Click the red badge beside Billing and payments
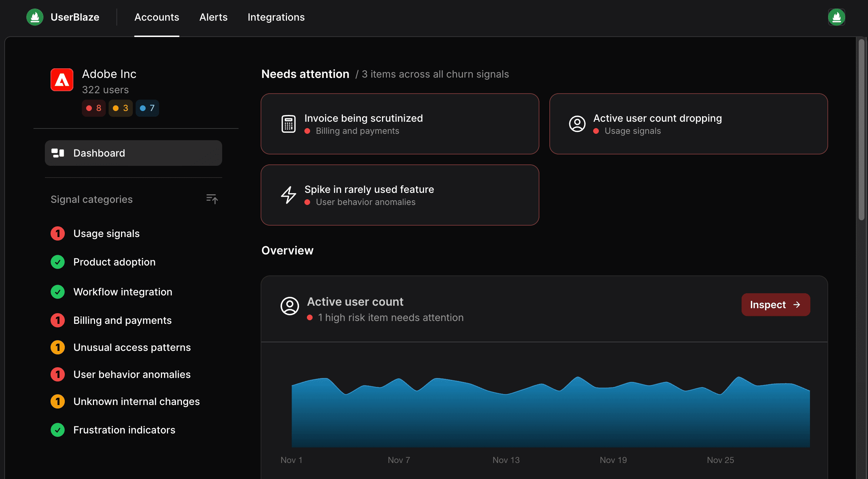 (x=58, y=320)
